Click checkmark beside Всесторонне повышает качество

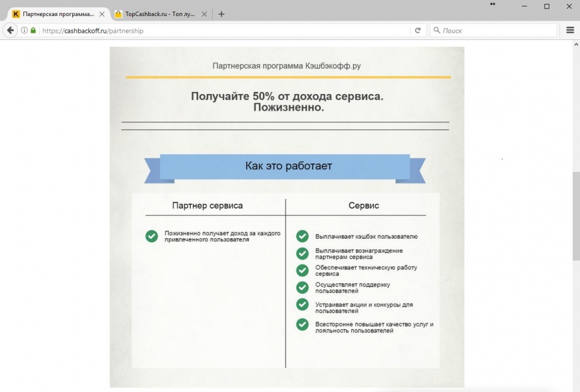[302, 324]
